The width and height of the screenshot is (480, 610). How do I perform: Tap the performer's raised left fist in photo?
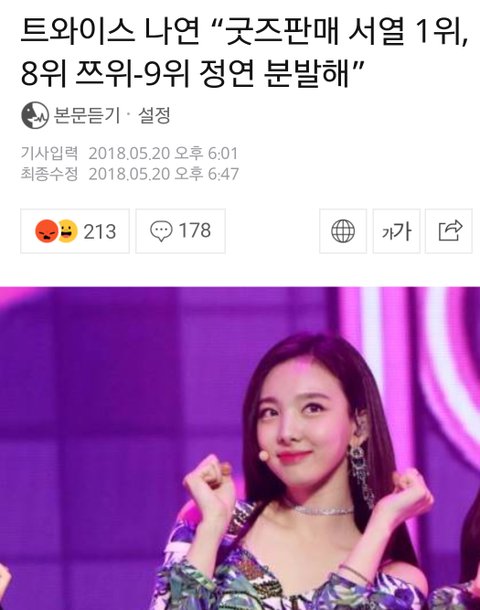click(411, 489)
